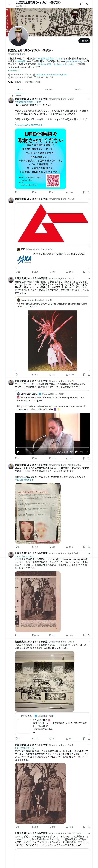The height and width of the screenshot is (868, 98).
Task: Open more options on the Oct 14 post
Action: 89,279
